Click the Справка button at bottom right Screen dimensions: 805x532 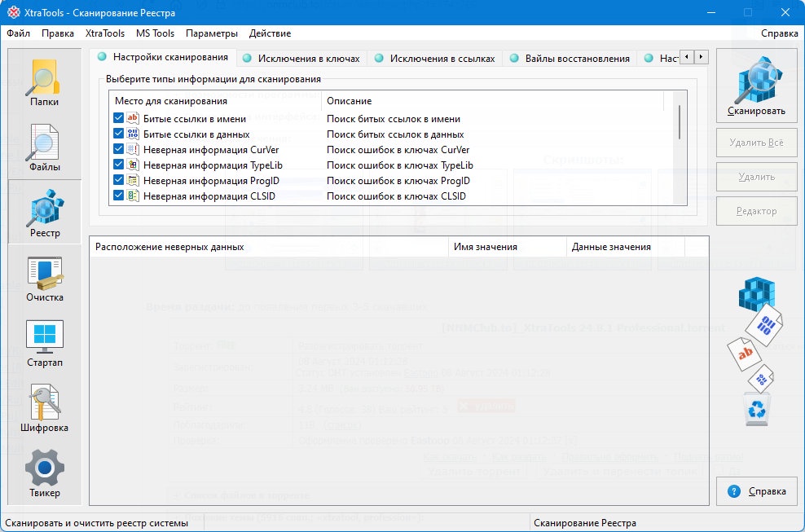pos(756,491)
